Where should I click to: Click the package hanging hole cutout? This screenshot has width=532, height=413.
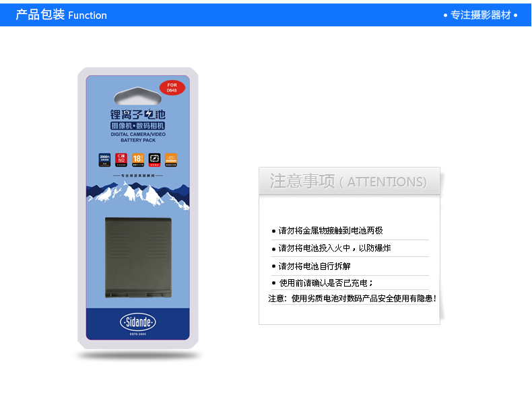click(x=138, y=96)
